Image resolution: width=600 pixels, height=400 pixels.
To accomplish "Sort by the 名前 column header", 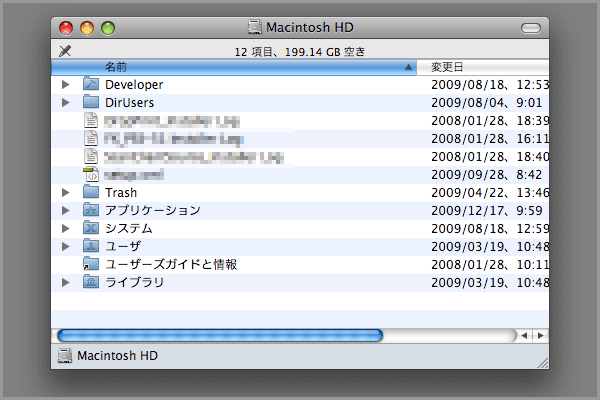I will coord(234,67).
